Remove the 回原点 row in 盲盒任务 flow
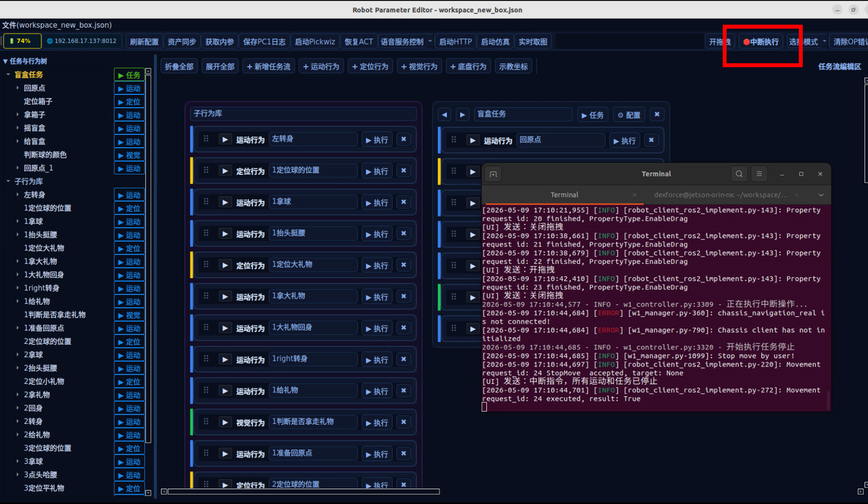The image size is (868, 504). point(651,140)
